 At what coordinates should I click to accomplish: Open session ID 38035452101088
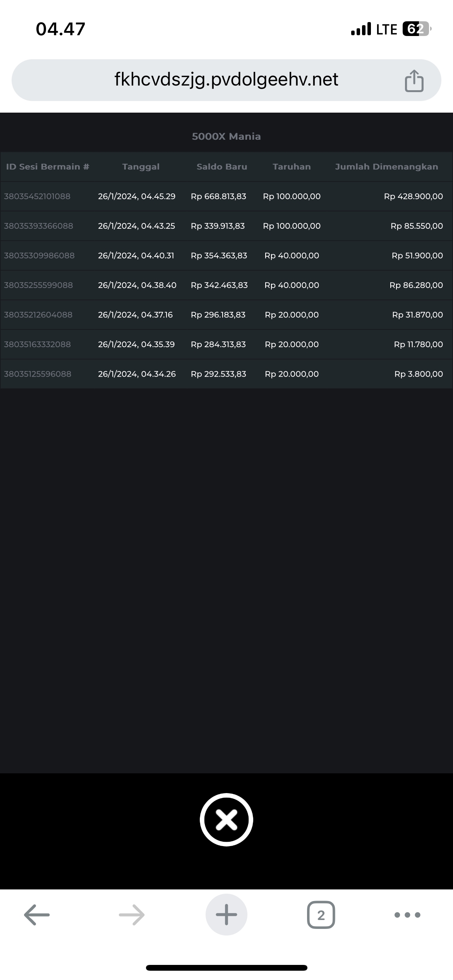[37, 196]
